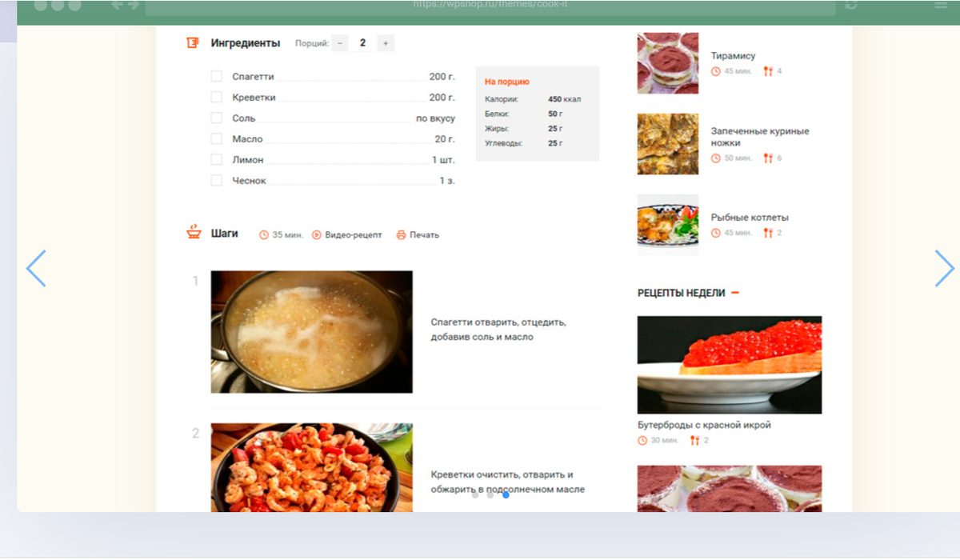Image resolution: width=960 pixels, height=560 pixels.
Task: Click the red caviar sandwich image
Action: coord(730,365)
